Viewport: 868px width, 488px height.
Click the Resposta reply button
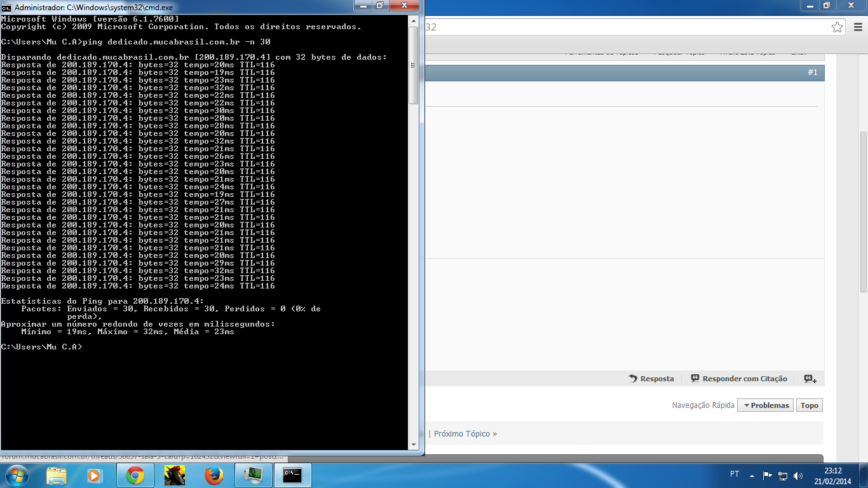point(651,379)
